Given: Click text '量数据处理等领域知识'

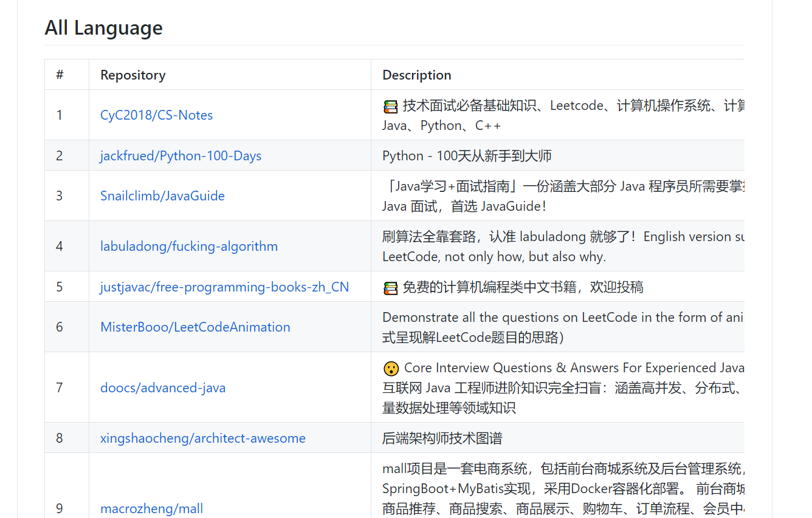Looking at the screenshot, I should [449, 407].
